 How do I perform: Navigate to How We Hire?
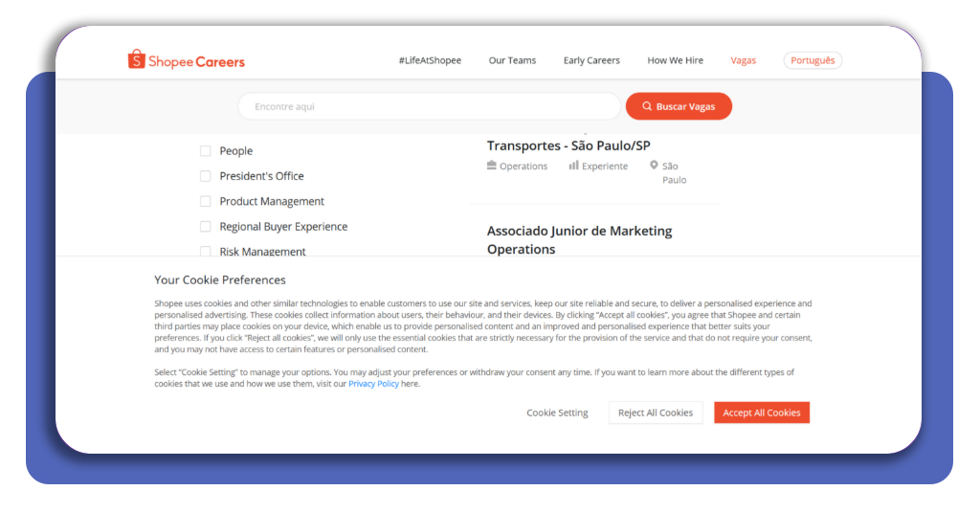(x=675, y=60)
